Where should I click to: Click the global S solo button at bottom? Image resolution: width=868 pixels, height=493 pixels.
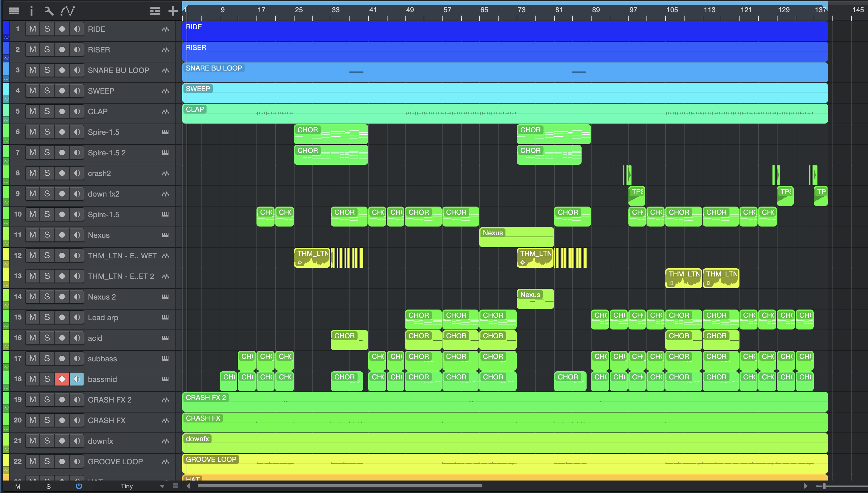pos(48,486)
